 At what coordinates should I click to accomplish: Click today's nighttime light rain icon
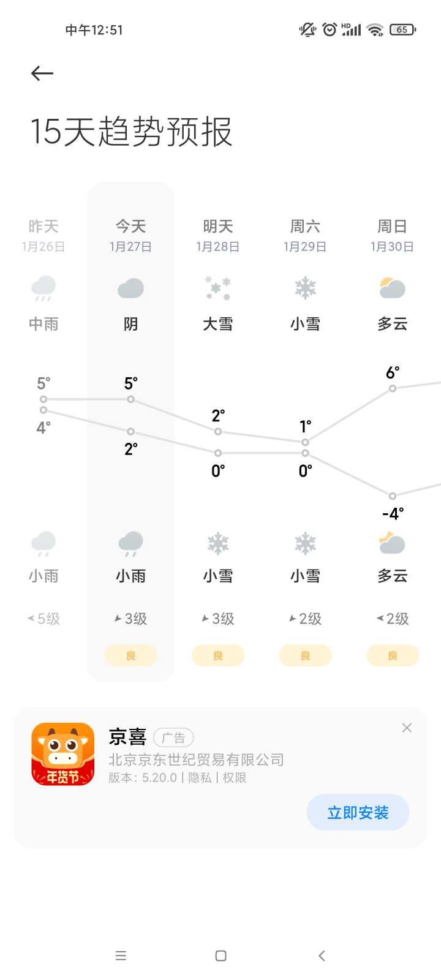[x=130, y=543]
